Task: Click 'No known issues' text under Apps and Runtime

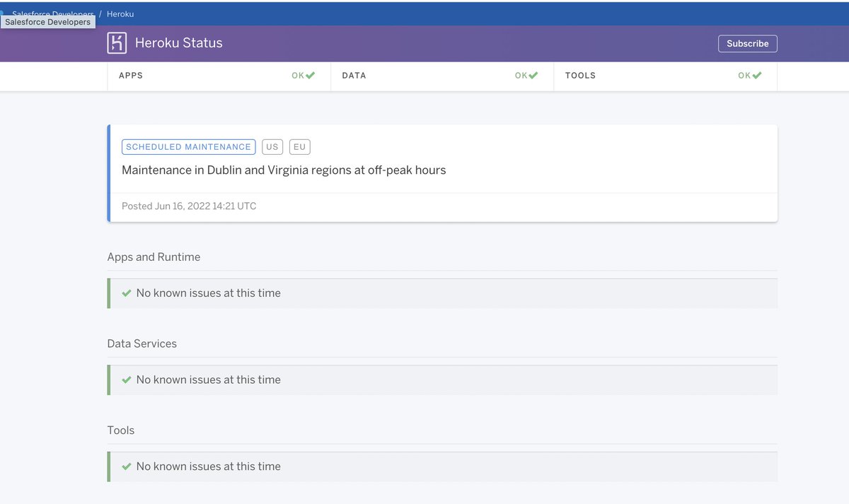Action: pos(209,293)
